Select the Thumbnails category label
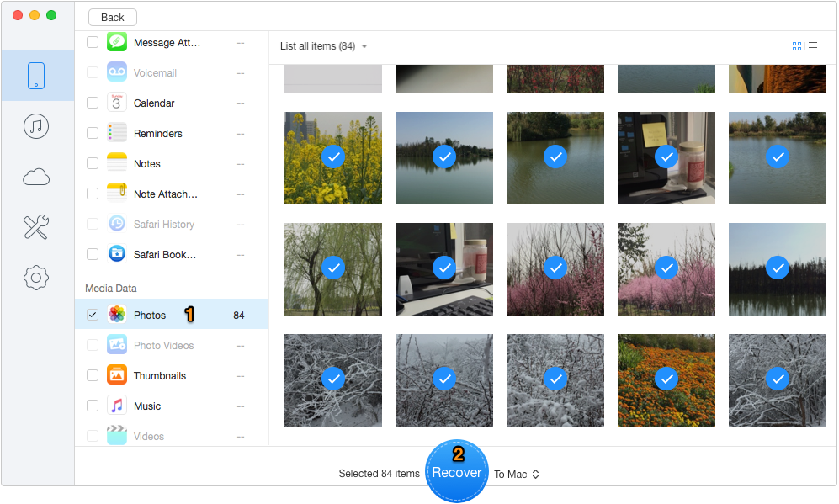Screen dimensions: 839x504 pyautogui.click(x=160, y=376)
